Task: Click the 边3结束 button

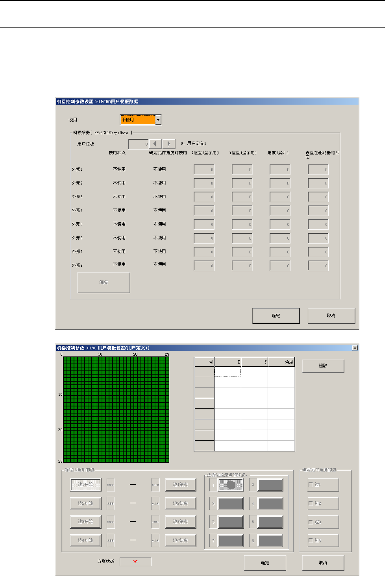Action: click(x=181, y=522)
